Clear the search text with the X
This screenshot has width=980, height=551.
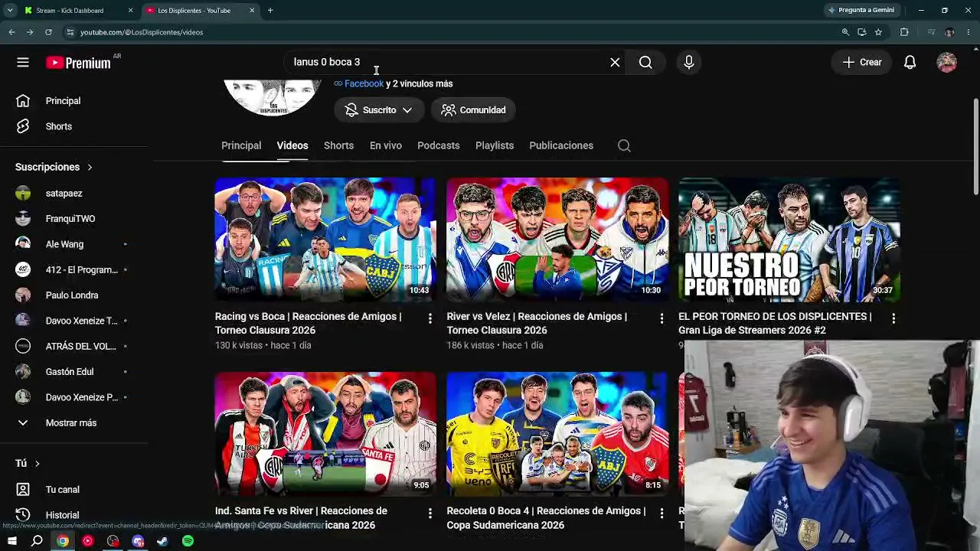615,62
